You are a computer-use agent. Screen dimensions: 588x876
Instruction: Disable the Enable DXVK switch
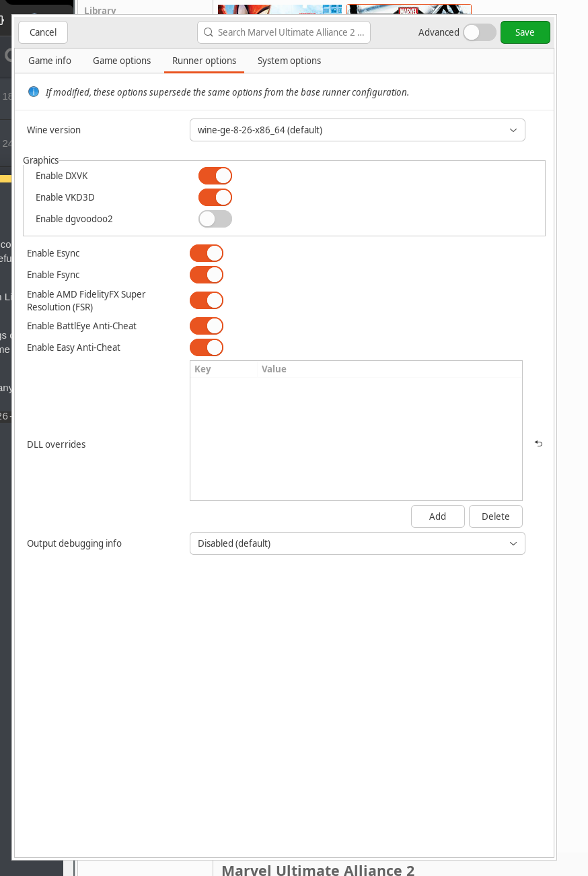pos(215,176)
